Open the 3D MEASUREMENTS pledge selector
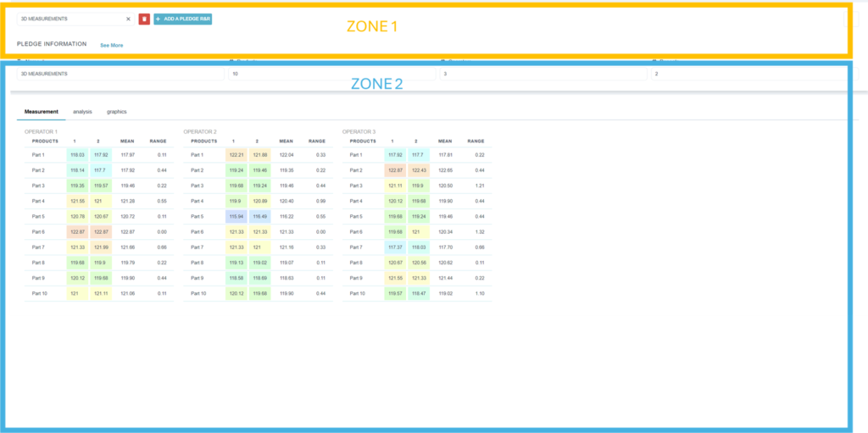Viewport: 868px width, 433px height. point(75,19)
